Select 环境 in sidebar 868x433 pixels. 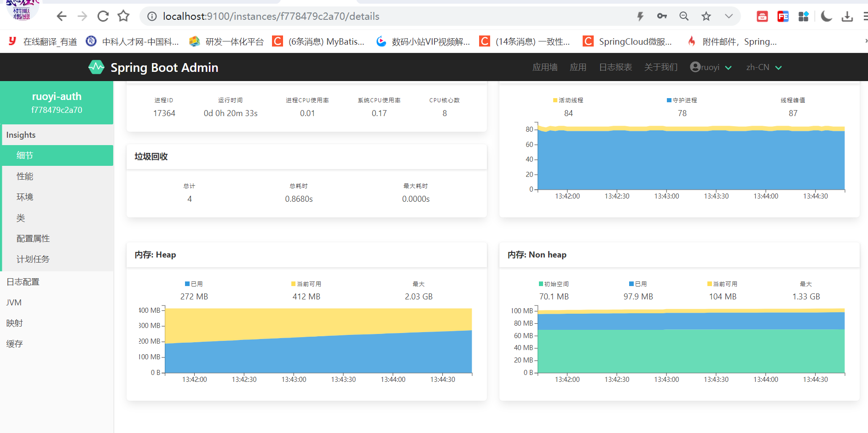click(58, 197)
